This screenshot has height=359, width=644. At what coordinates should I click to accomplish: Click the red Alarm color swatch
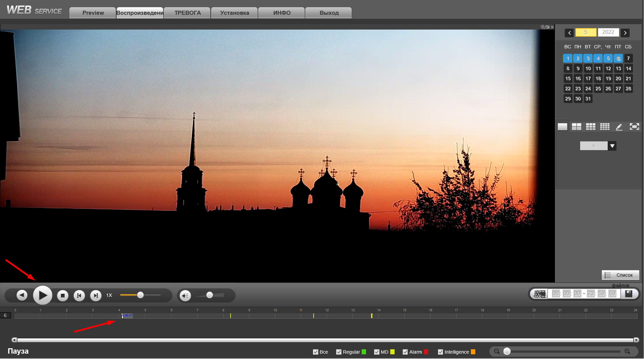tap(426, 352)
